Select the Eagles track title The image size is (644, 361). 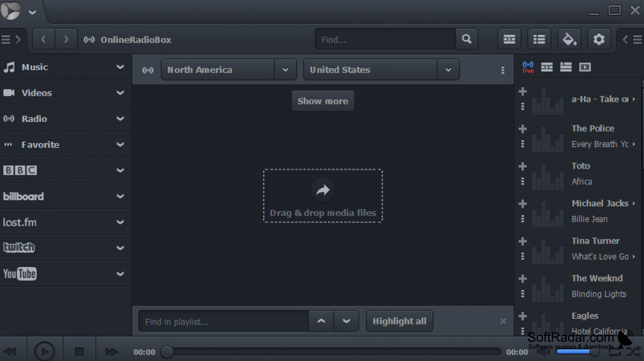click(x=585, y=316)
